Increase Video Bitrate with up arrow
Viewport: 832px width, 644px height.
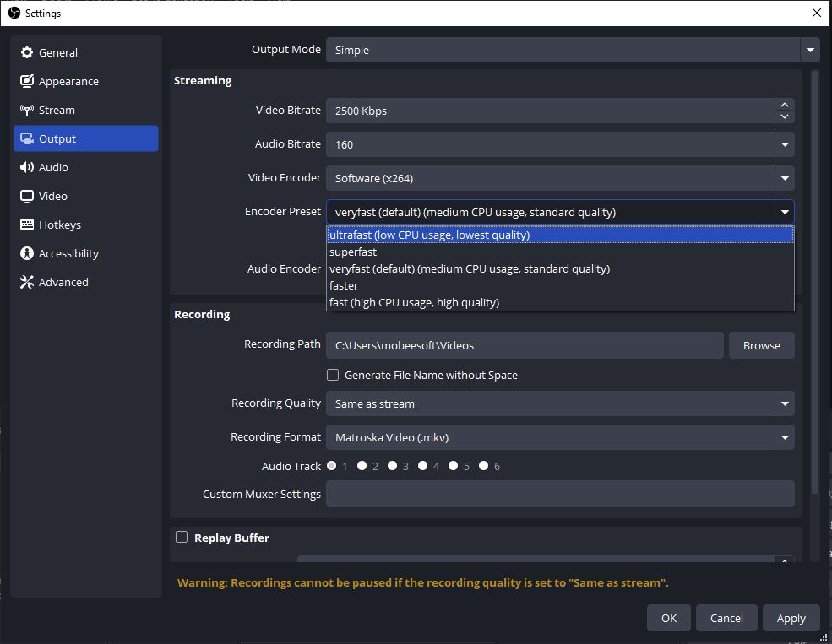point(785,105)
